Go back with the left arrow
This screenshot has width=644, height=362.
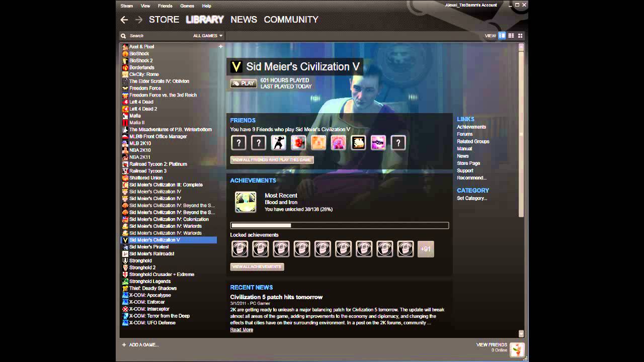click(124, 20)
